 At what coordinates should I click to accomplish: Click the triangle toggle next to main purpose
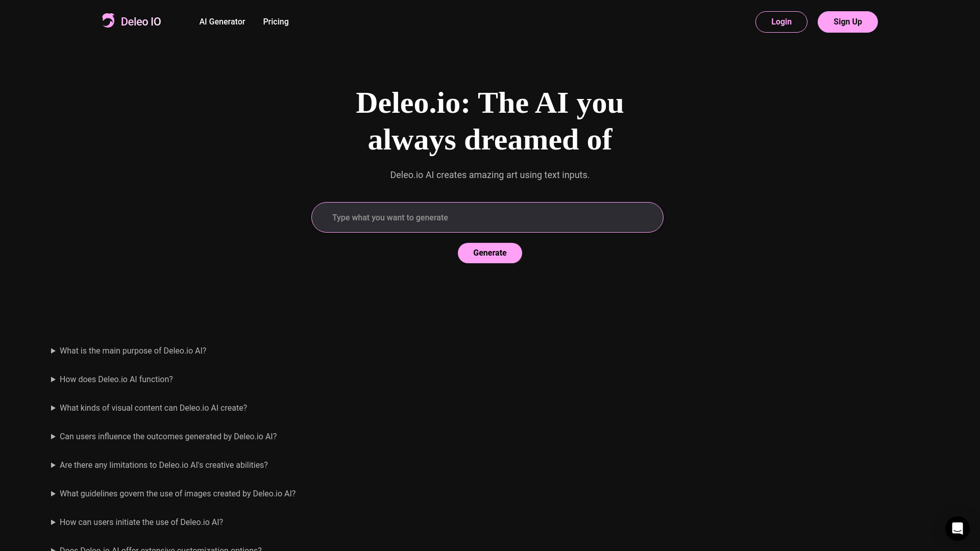click(x=53, y=350)
